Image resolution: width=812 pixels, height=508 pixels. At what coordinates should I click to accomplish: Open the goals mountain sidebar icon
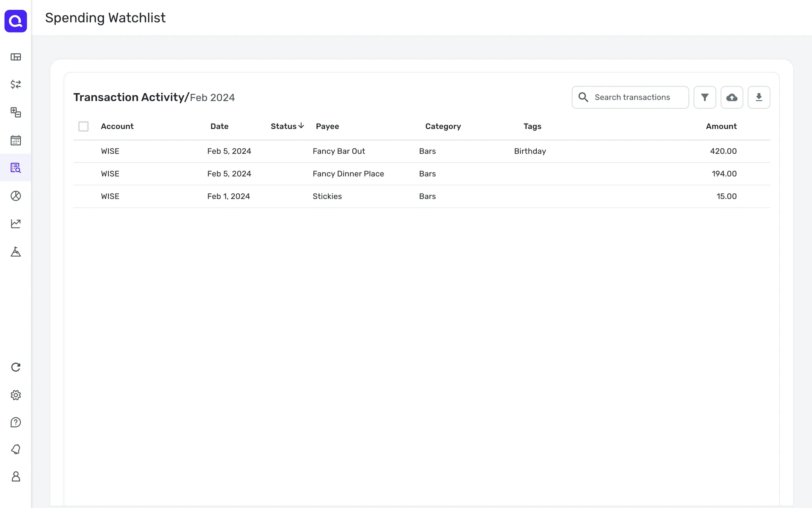click(16, 252)
